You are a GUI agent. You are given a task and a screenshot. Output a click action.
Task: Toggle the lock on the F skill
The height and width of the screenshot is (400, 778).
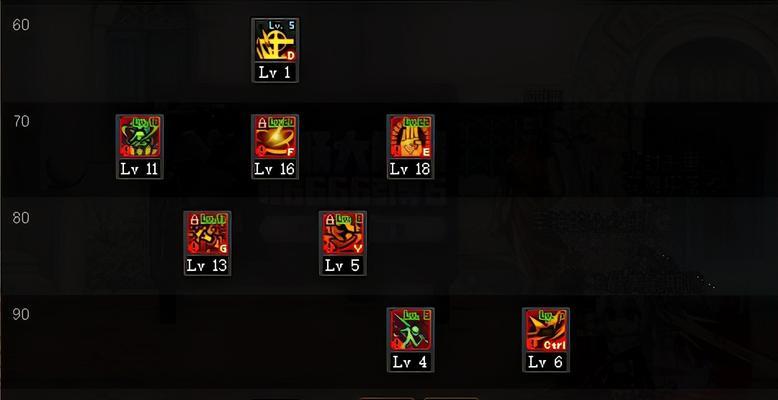click(262, 123)
